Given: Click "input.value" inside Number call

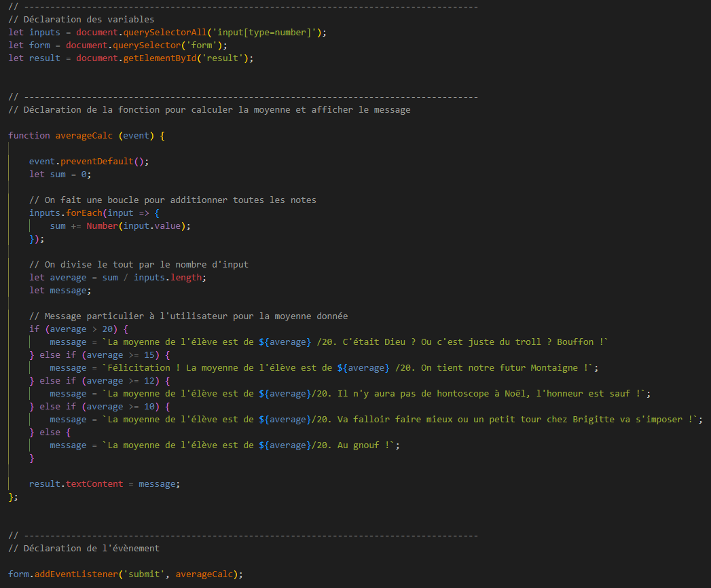Looking at the screenshot, I should (152, 226).
